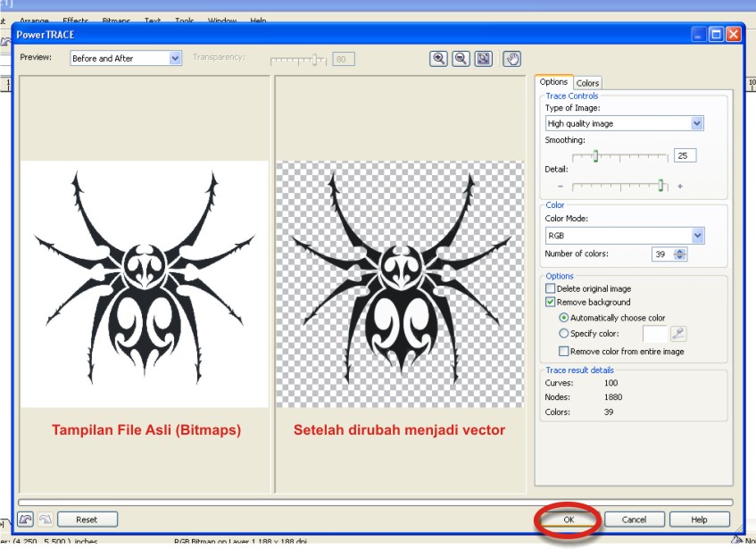Click the traced vector spider preview

(x=400, y=284)
